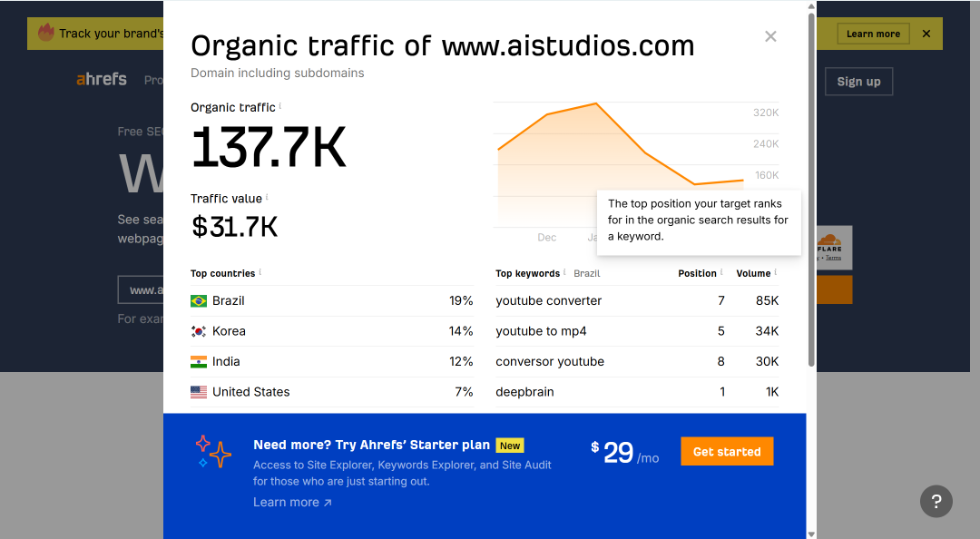The image size is (980, 539).
Task: Show info tooltip next to Position header
Action: 721,272
